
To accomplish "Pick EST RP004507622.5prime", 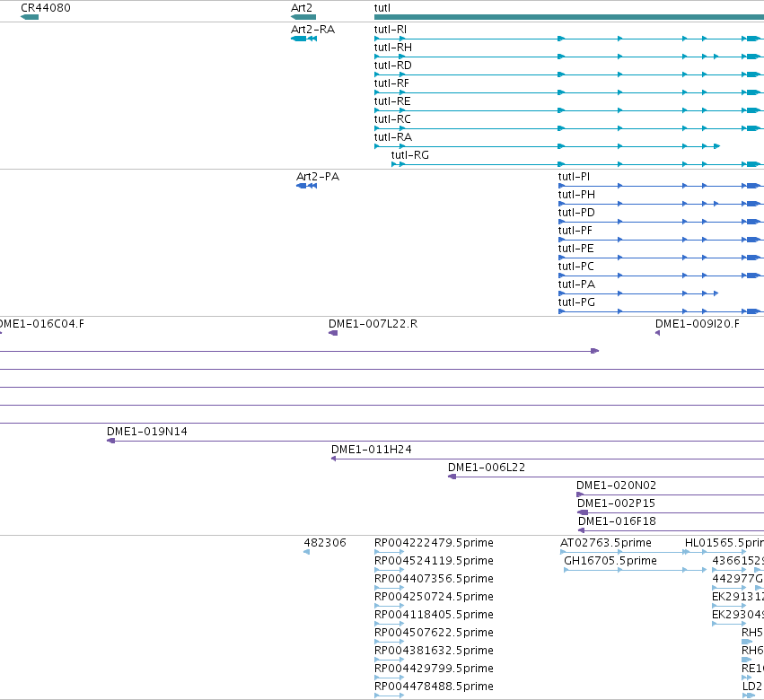I will coord(434,633).
